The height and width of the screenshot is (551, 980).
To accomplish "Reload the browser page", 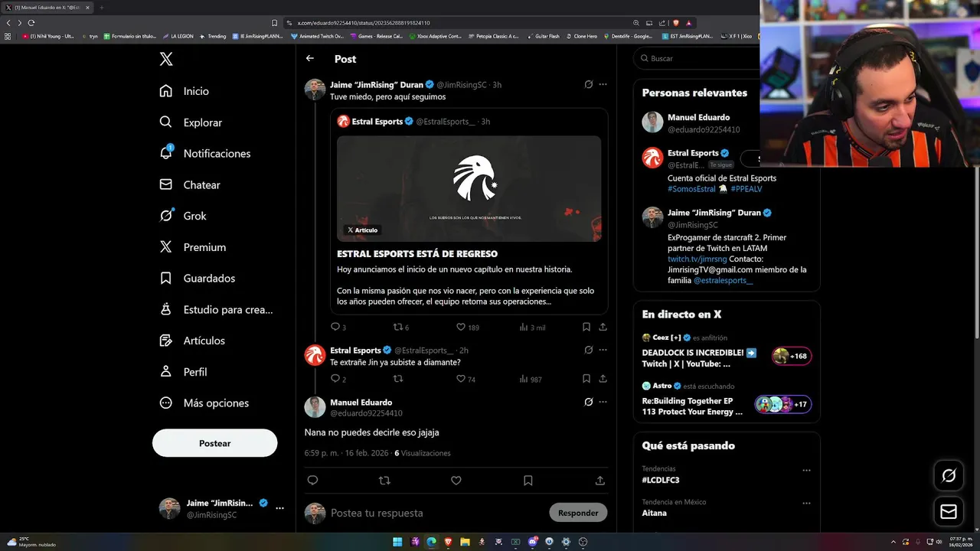I will pyautogui.click(x=31, y=23).
